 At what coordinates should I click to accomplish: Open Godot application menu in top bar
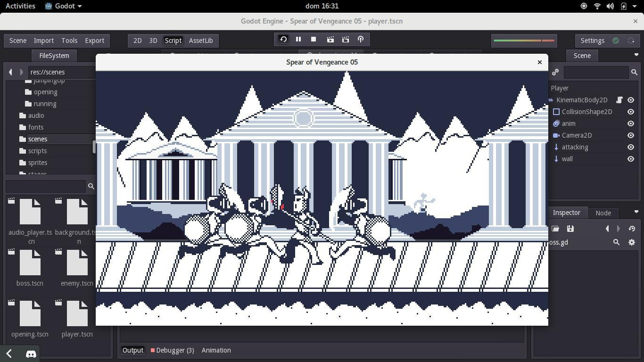click(x=64, y=6)
